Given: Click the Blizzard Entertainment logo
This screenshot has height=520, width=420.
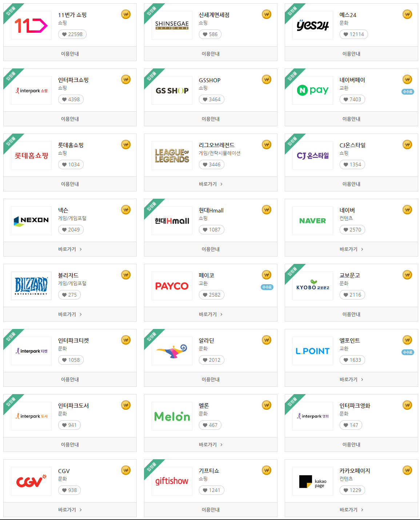Looking at the screenshot, I should (x=31, y=286).
